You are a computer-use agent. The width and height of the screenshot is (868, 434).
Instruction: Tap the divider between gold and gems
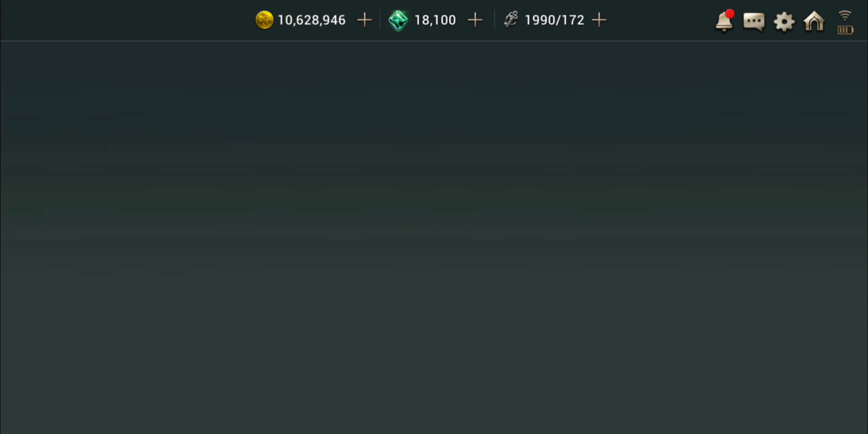click(380, 20)
